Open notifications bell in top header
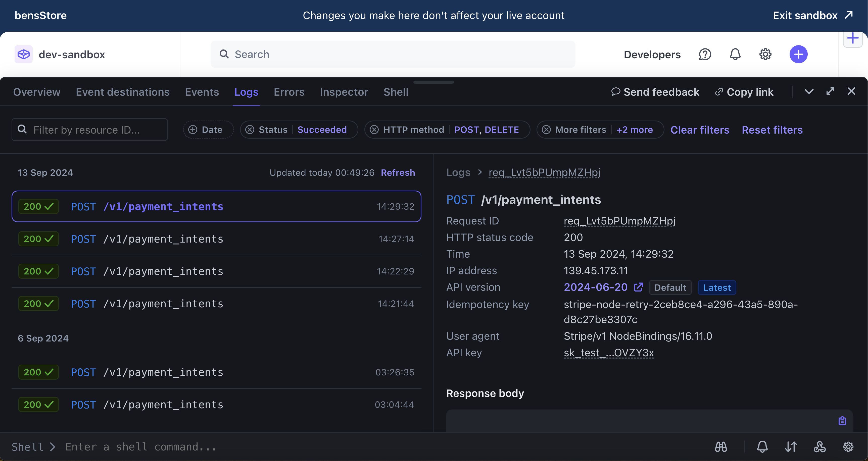 (x=735, y=54)
